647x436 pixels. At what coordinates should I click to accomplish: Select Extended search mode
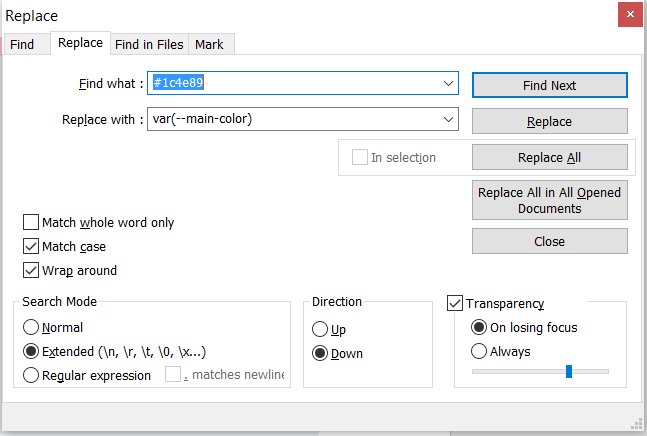click(x=31, y=351)
